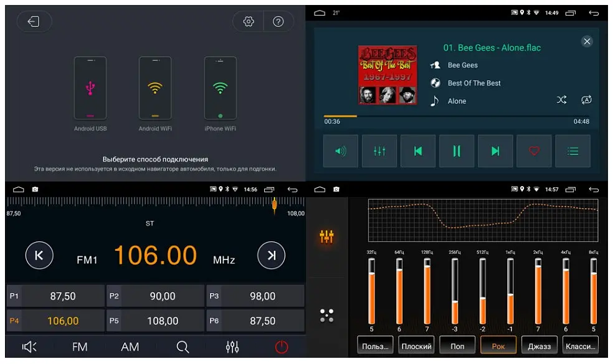Seek to next radio station

[271, 256]
